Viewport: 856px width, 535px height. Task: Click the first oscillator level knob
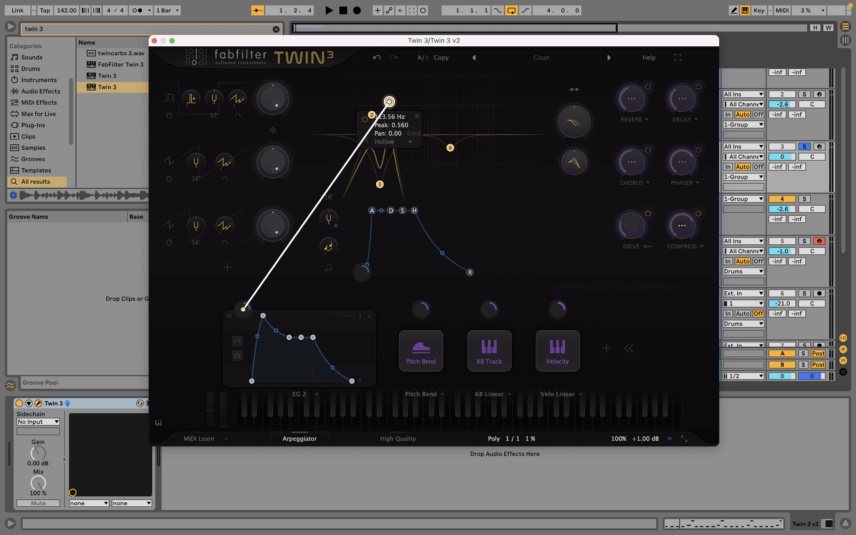point(272,99)
